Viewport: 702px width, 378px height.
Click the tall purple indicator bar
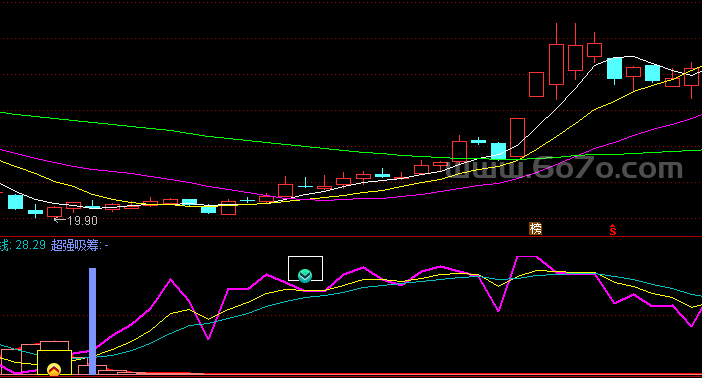click(x=92, y=321)
